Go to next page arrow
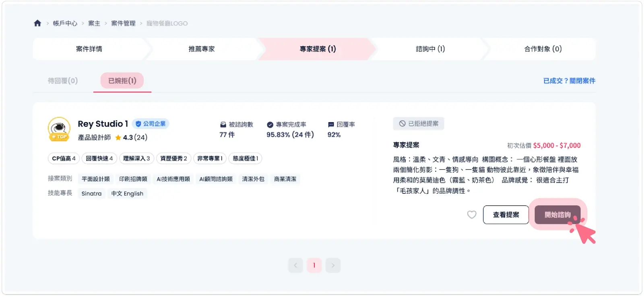Image resolution: width=644 pixels, height=297 pixels. click(333, 265)
